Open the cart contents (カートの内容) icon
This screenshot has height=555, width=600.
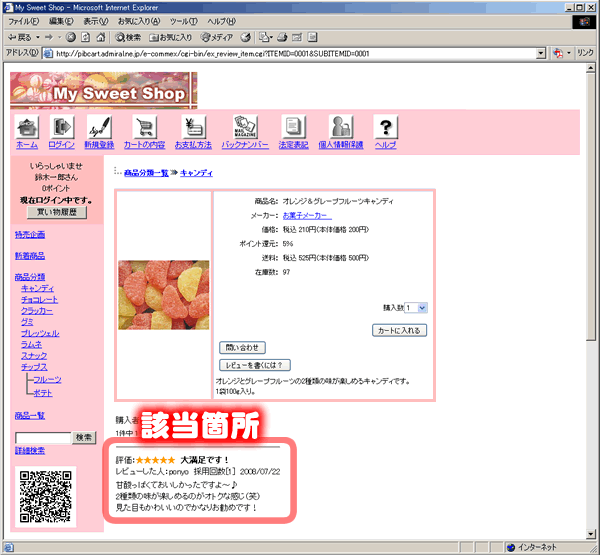144,127
